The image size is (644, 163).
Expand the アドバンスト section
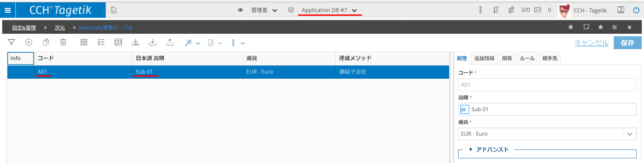click(489, 150)
